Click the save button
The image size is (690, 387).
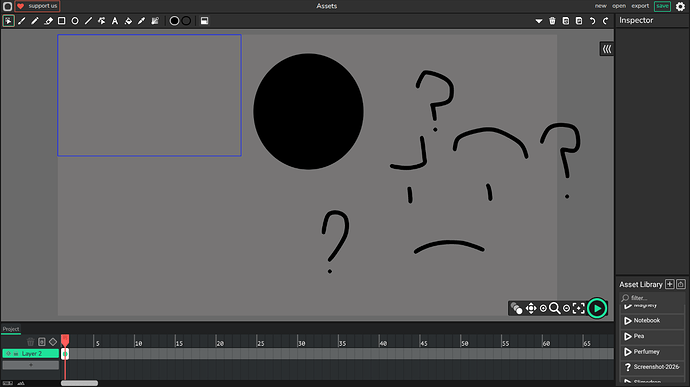click(662, 6)
